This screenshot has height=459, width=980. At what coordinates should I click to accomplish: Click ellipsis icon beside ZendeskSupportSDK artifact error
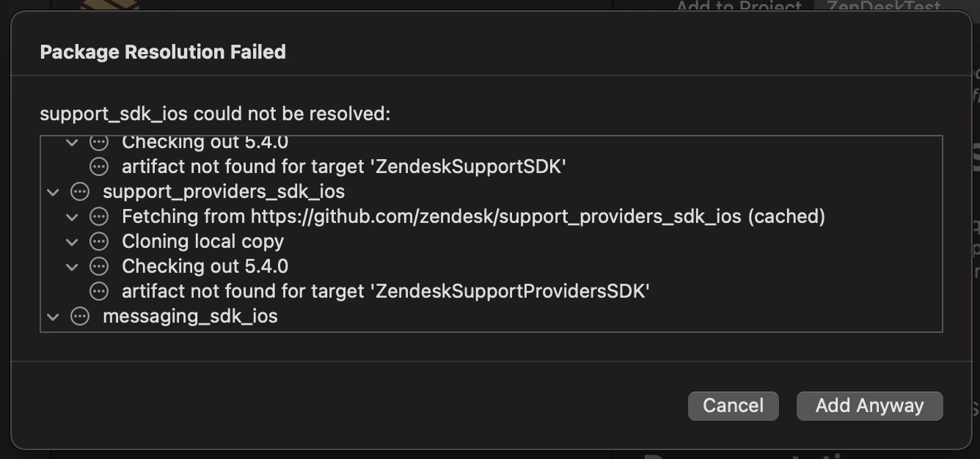98,167
